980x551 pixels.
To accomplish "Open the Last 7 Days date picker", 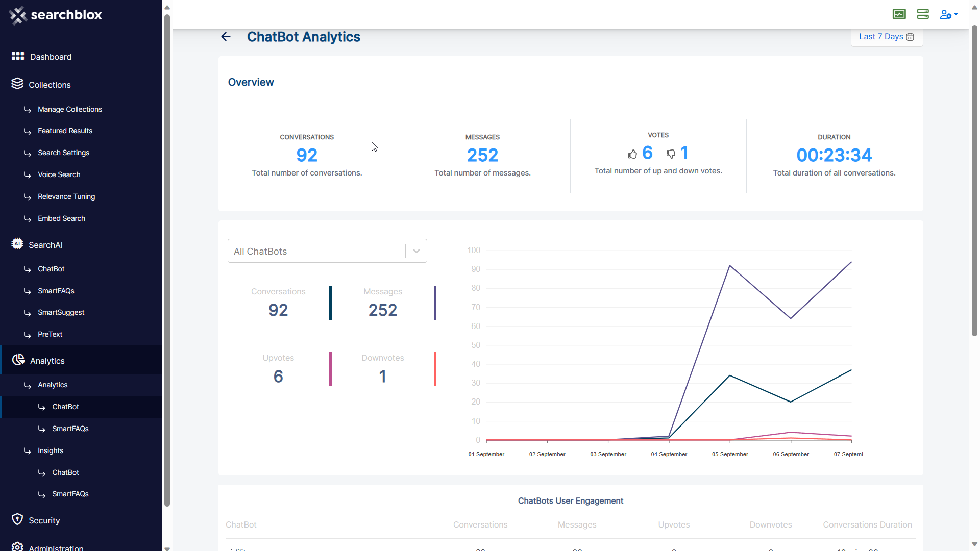I will (887, 37).
